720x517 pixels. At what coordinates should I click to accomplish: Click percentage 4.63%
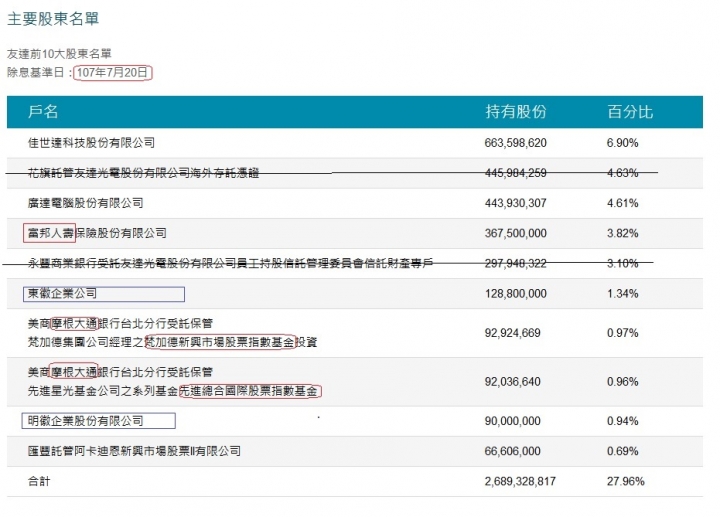[623, 173]
